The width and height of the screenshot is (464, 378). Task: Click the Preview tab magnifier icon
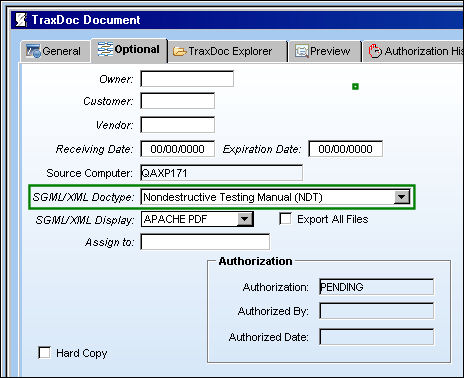(302, 51)
